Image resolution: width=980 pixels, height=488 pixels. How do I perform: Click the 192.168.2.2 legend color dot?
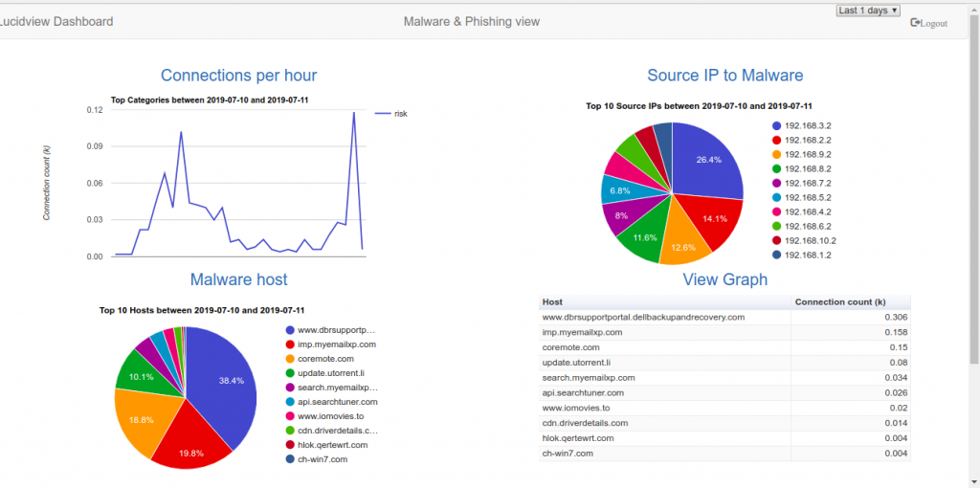coord(777,140)
